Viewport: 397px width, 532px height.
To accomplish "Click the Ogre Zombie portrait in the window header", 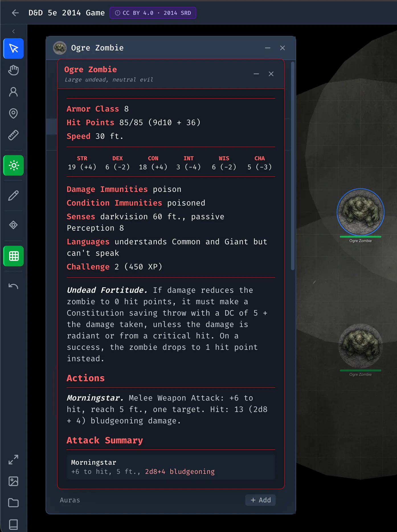I will click(60, 48).
